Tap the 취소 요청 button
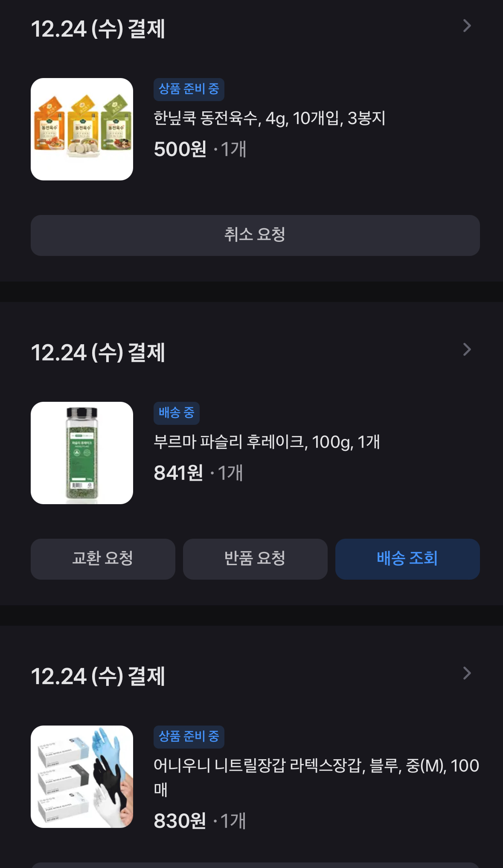Viewport: 503px width, 868px height. tap(255, 235)
